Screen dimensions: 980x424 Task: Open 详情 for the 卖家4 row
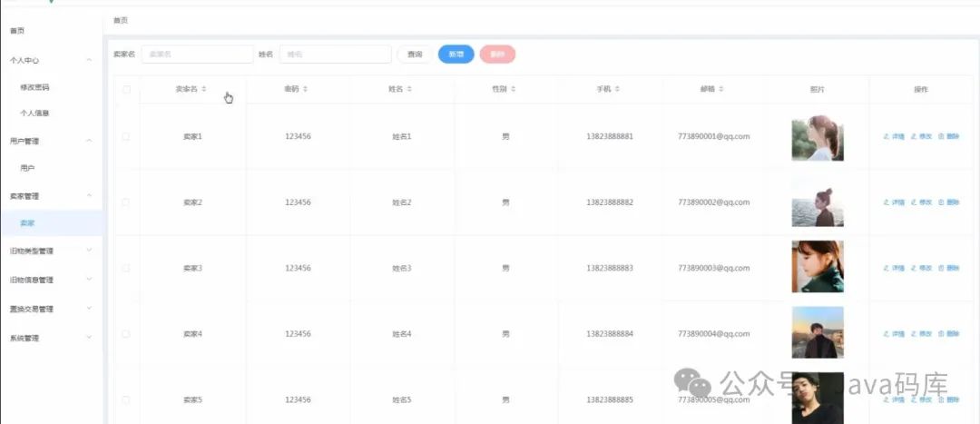pyautogui.click(x=894, y=334)
